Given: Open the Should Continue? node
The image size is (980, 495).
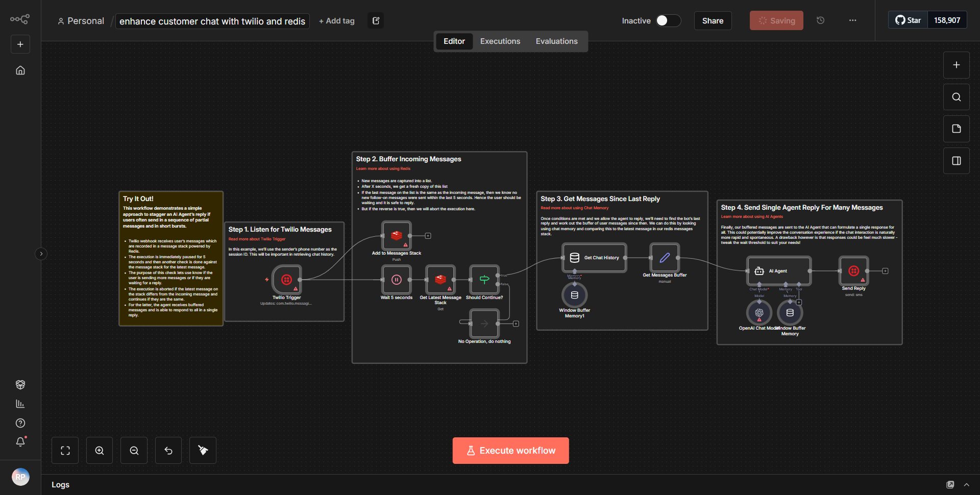Looking at the screenshot, I should pyautogui.click(x=484, y=280).
